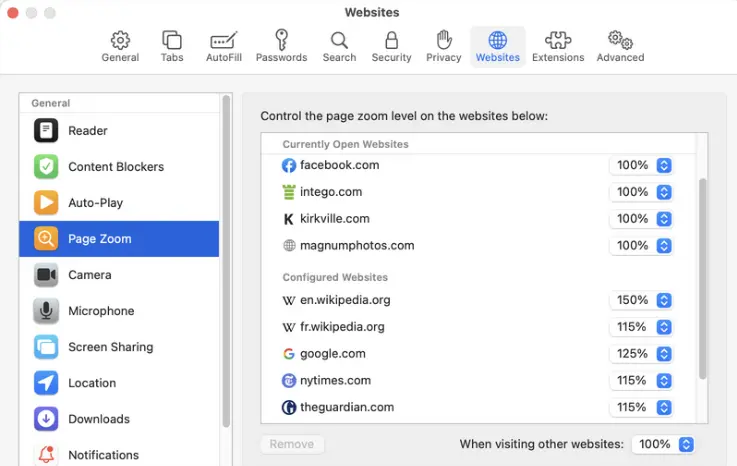
Task: Click the Search preferences tab
Action: click(x=339, y=46)
